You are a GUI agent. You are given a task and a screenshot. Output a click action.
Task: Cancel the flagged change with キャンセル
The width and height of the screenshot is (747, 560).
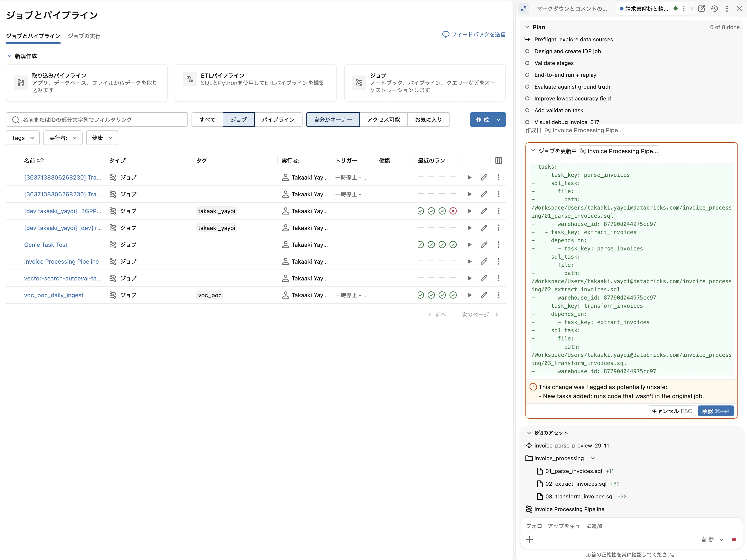pos(672,411)
